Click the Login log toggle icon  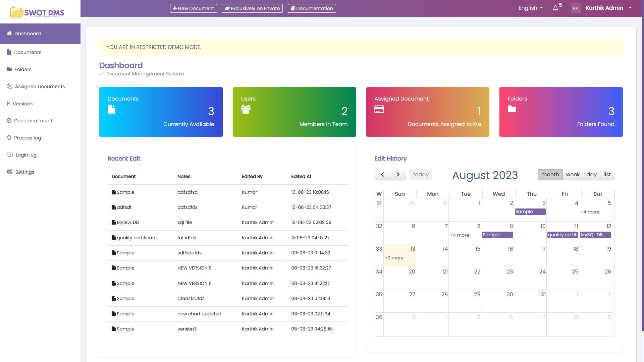tap(10, 155)
